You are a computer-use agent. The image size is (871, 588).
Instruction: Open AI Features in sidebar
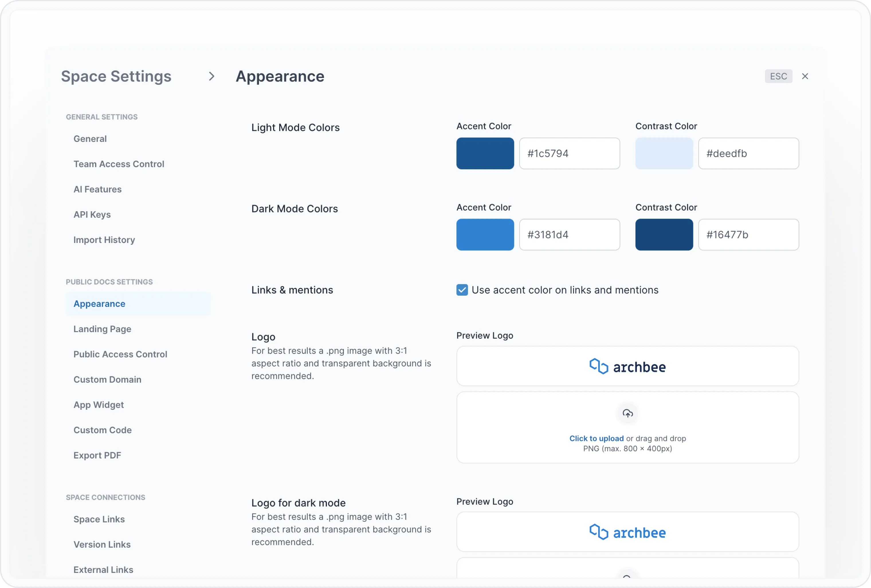pos(97,190)
